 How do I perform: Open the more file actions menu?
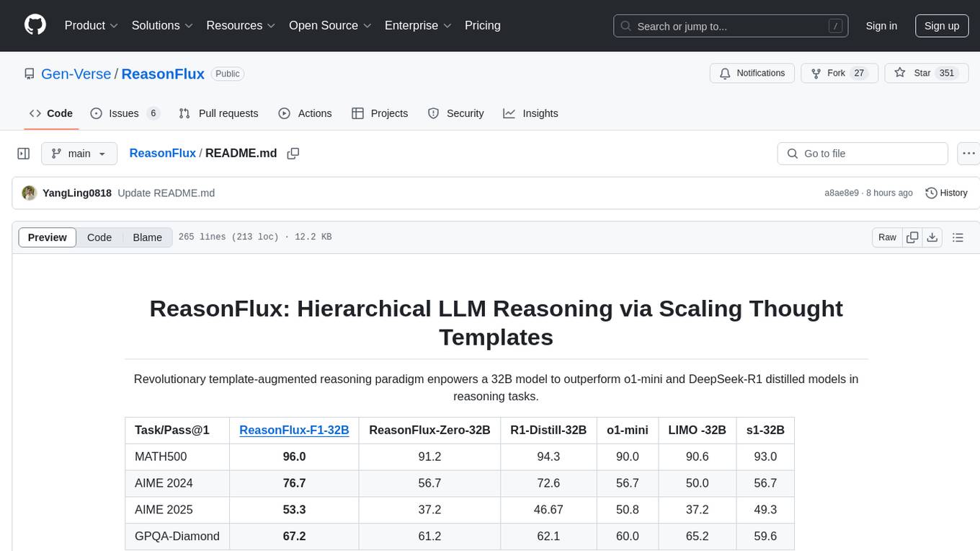point(968,154)
